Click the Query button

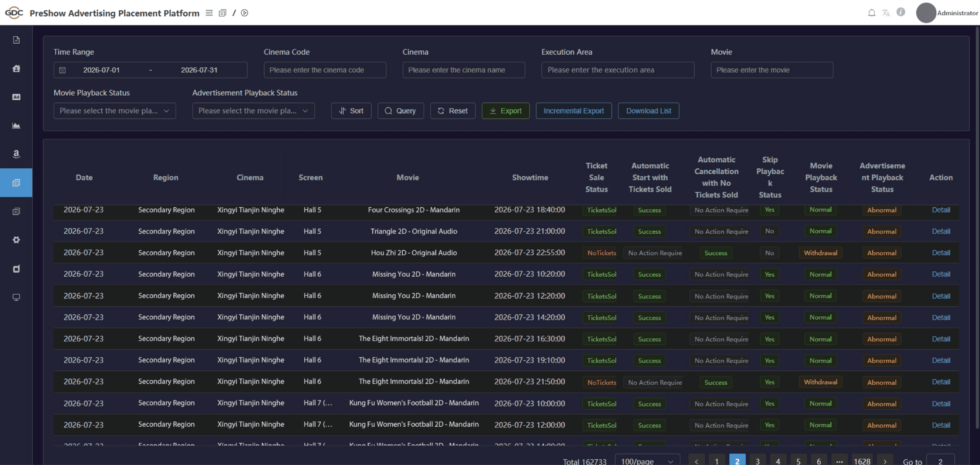[x=400, y=111]
